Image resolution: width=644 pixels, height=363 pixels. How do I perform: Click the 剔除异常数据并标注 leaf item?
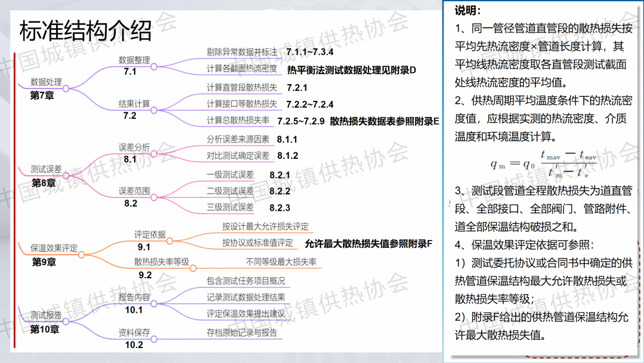[x=242, y=53]
